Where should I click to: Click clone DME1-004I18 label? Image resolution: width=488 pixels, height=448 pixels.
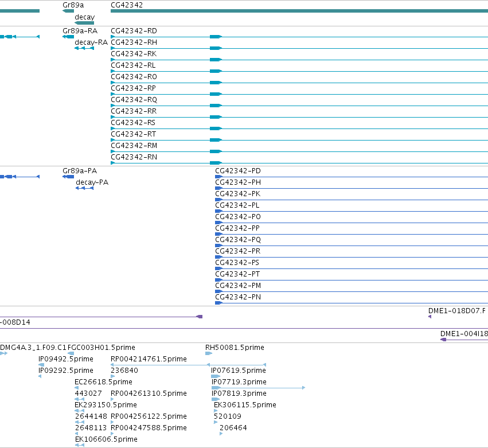(464, 334)
